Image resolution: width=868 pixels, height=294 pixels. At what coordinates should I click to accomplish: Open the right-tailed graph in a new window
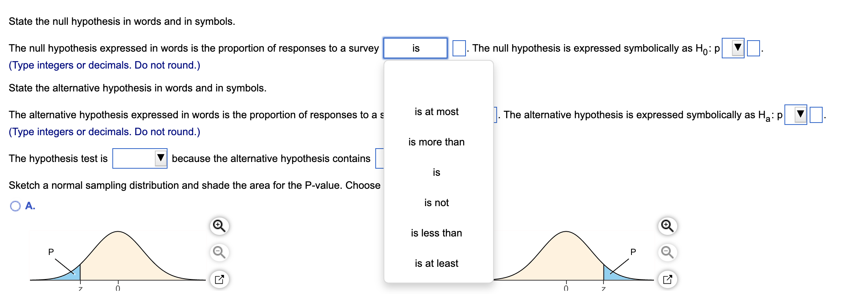point(667,279)
